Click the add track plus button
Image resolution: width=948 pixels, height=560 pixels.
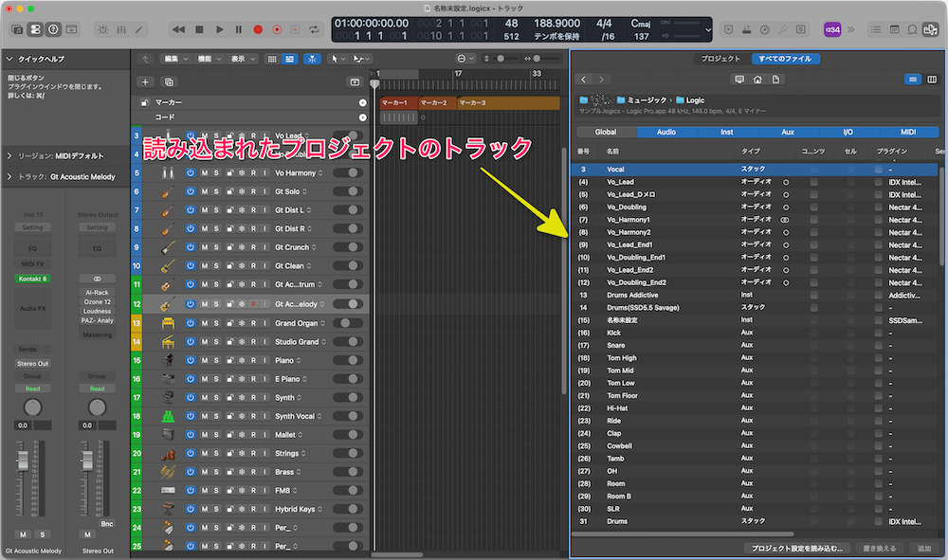click(145, 81)
